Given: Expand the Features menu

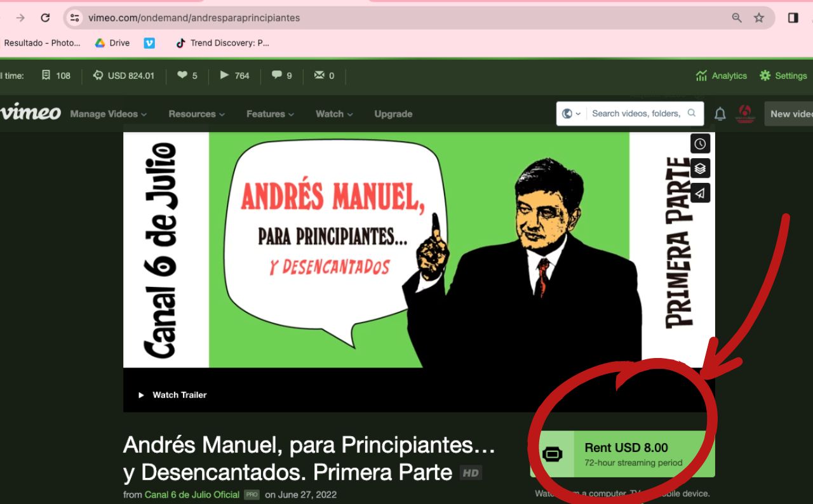Looking at the screenshot, I should pos(270,114).
